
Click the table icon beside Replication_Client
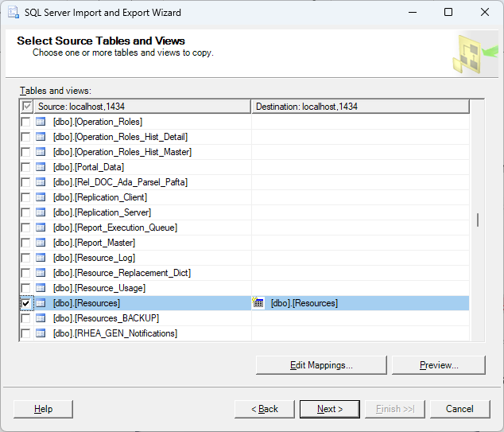[x=41, y=197]
